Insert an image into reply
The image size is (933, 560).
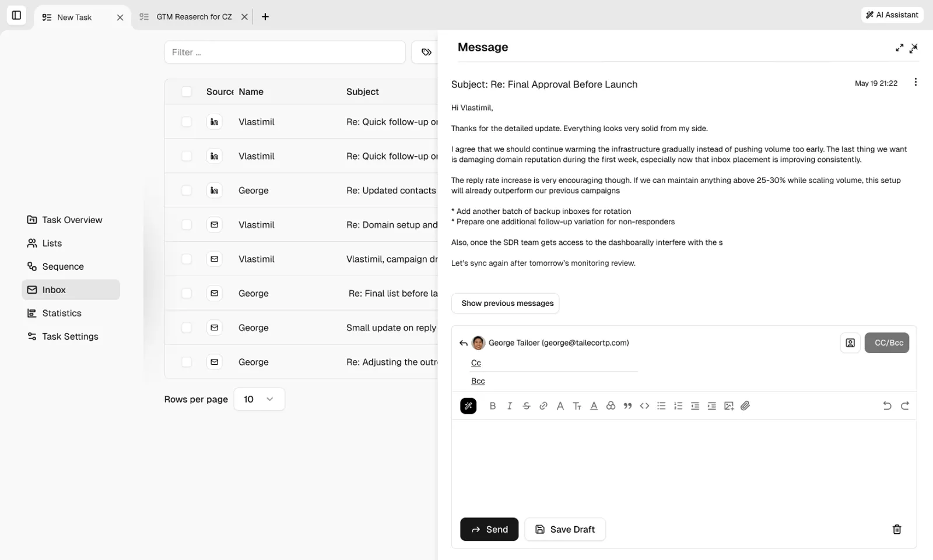pos(729,406)
